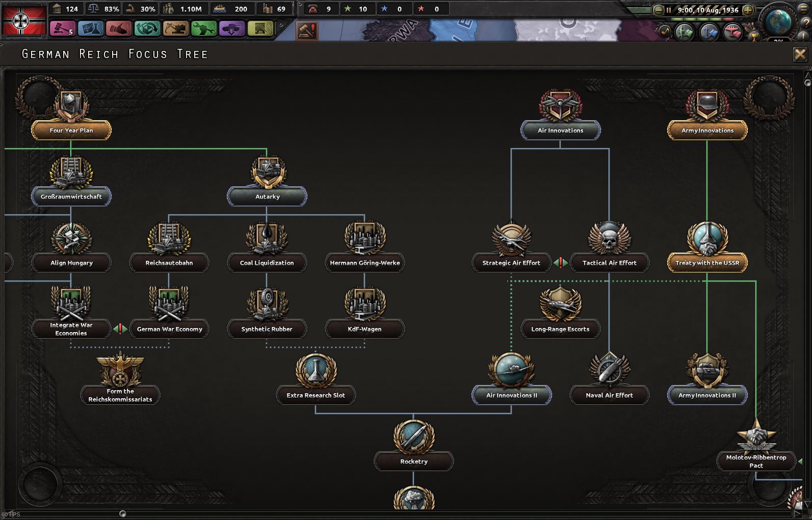Open the Logistics tab
Screen dimensions: 812x520
tap(260, 29)
